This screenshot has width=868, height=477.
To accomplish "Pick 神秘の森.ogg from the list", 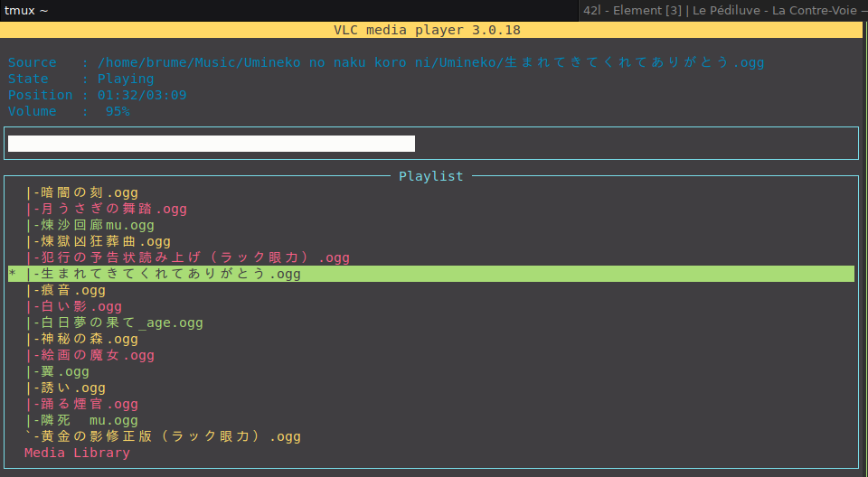I will click(82, 339).
